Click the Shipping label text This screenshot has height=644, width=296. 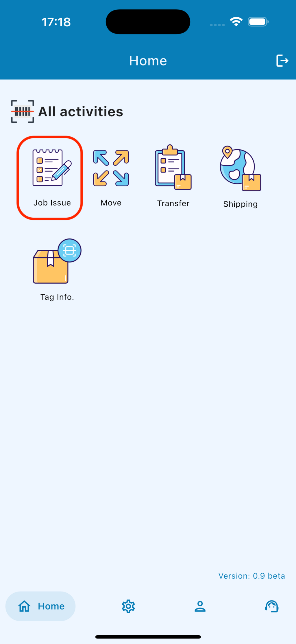click(240, 204)
